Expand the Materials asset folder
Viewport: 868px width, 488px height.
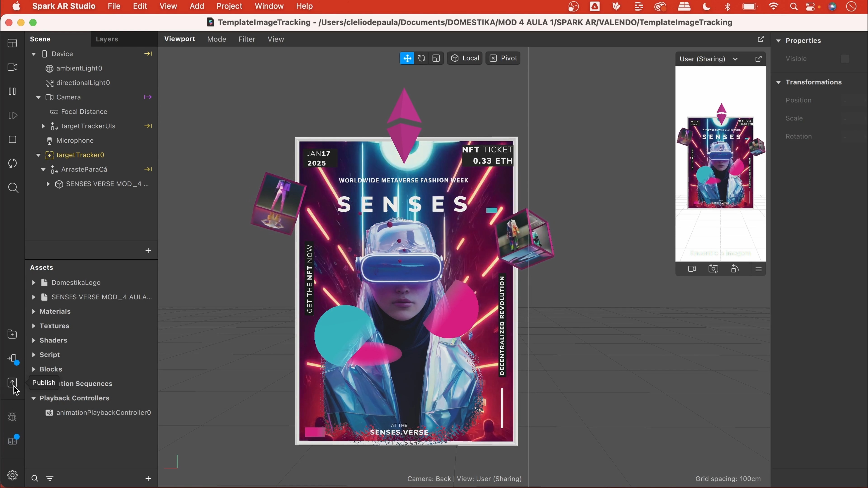click(33, 312)
